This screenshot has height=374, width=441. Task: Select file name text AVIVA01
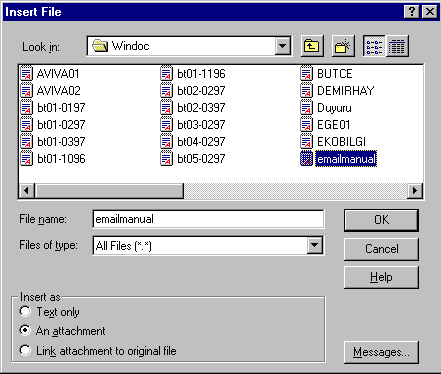point(58,74)
